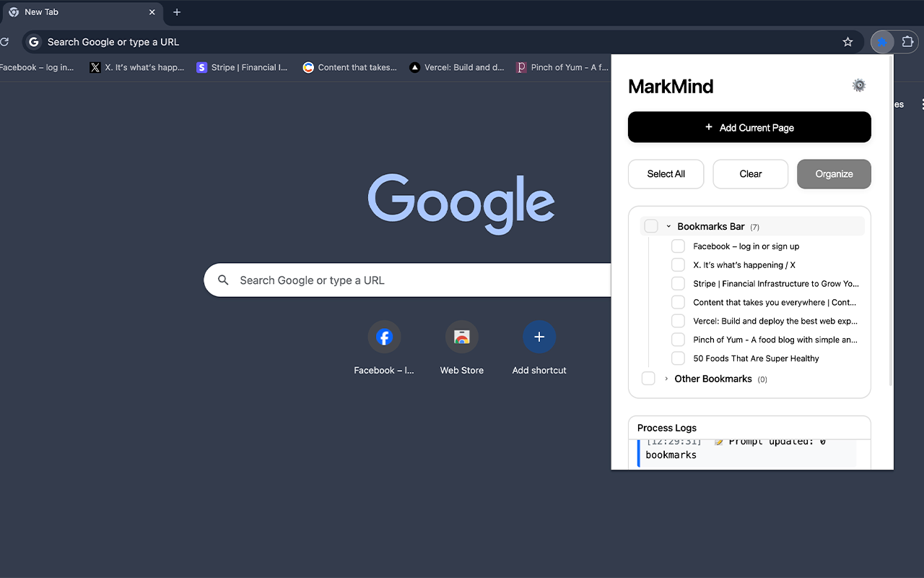Open the Facebook shortcut on new tab page
This screenshot has width=924, height=578.
click(x=384, y=337)
